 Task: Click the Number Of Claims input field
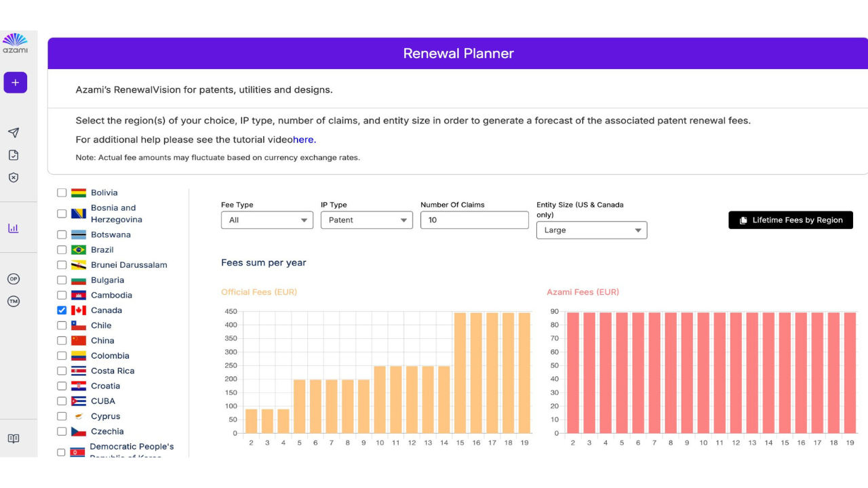coord(474,220)
